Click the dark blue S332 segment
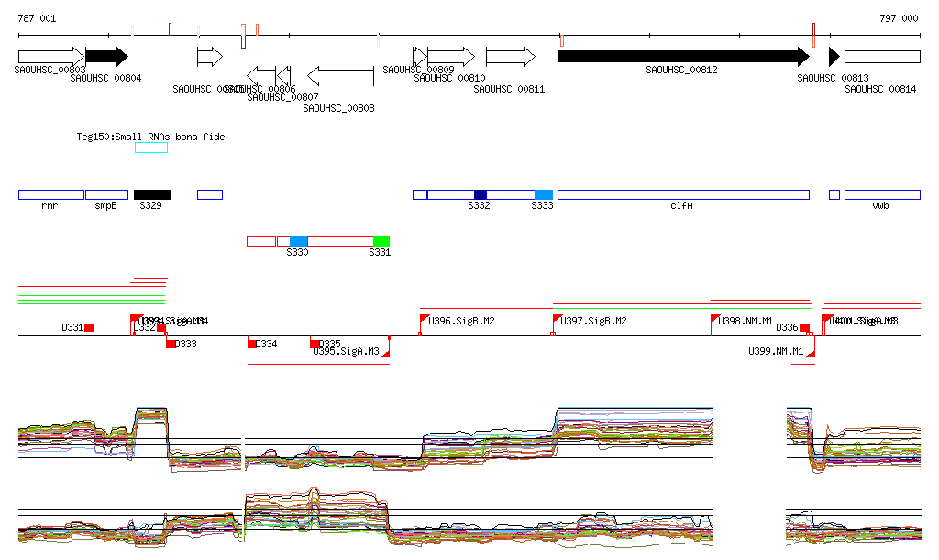Viewport: 939px width, 560px height. tap(481, 194)
